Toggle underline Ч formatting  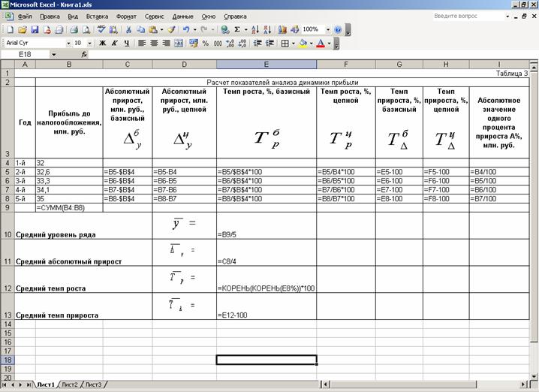[127, 43]
